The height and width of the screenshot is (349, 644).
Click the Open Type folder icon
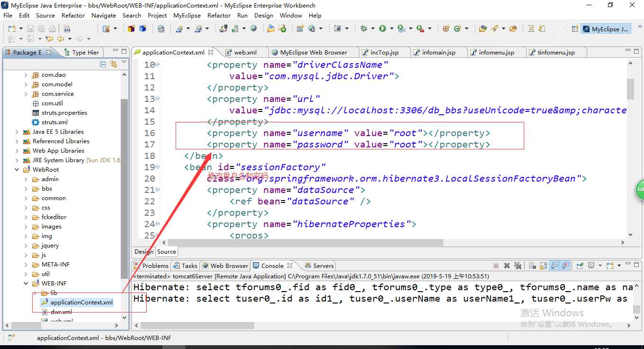483,28
